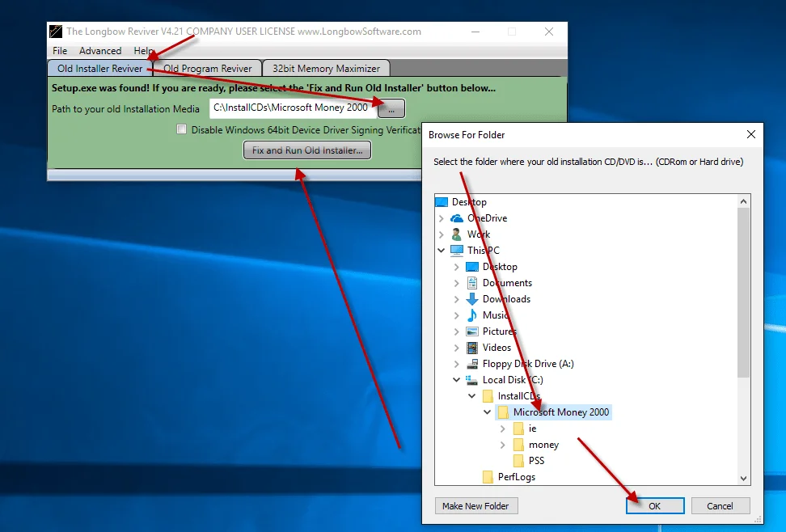Click the Fix and Run Old Installer button
Image resolution: width=786 pixels, height=532 pixels.
tap(307, 150)
